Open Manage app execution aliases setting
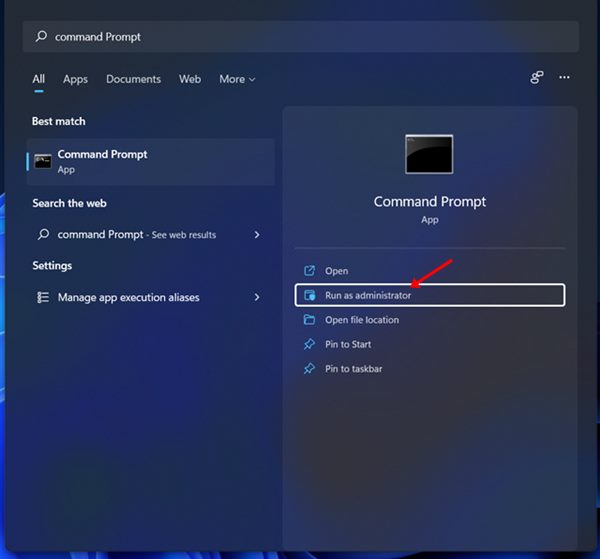This screenshot has width=600, height=559. click(x=149, y=297)
